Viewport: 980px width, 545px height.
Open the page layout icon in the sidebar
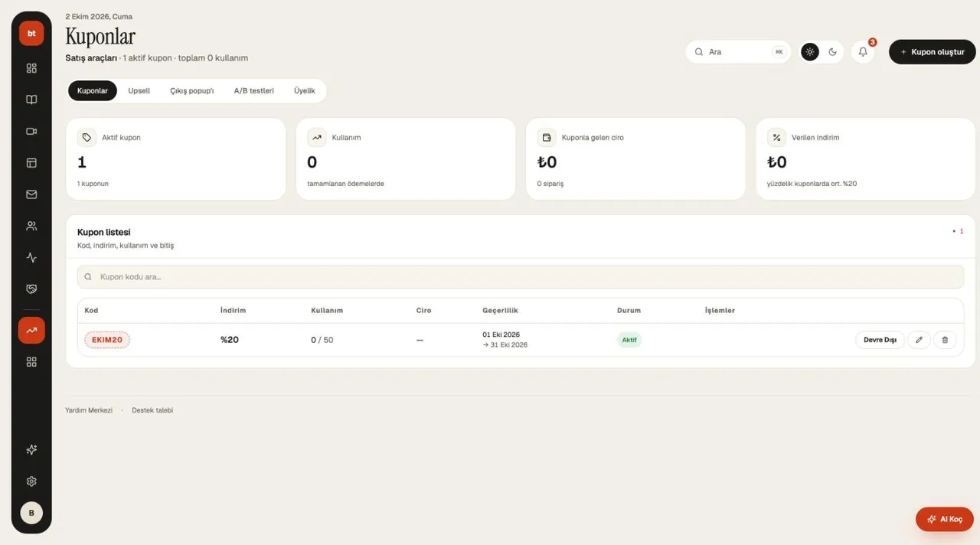(x=31, y=162)
